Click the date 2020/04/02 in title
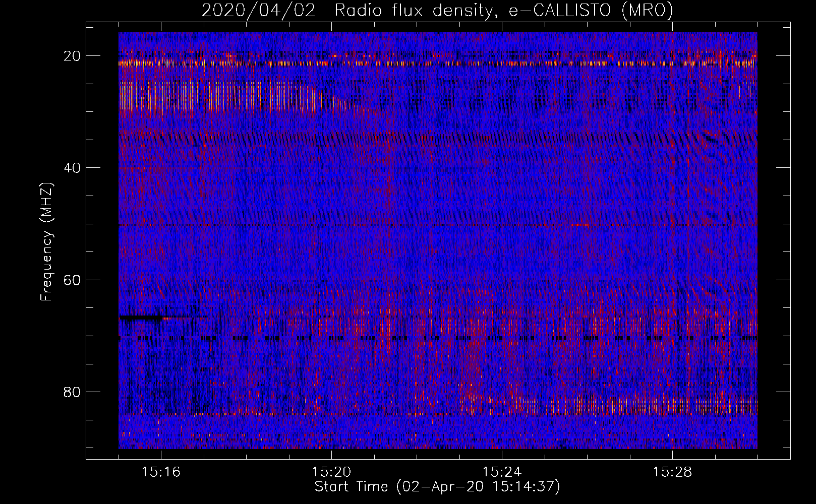 (259, 11)
